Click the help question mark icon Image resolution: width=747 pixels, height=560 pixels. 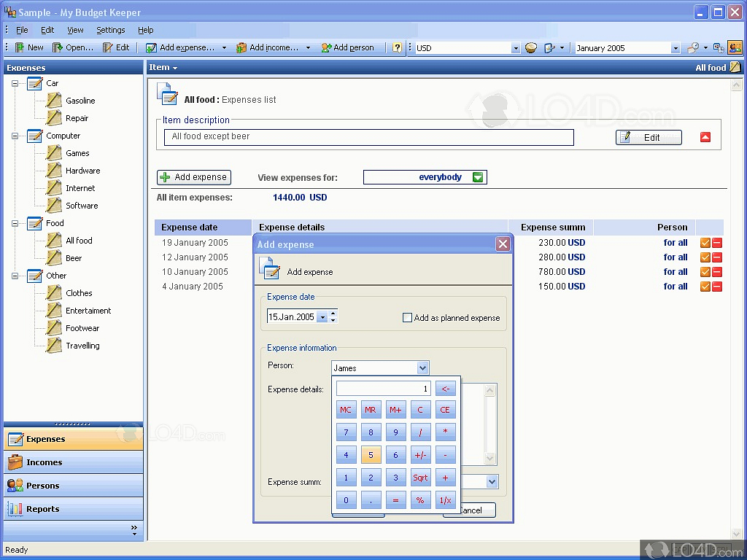(397, 47)
